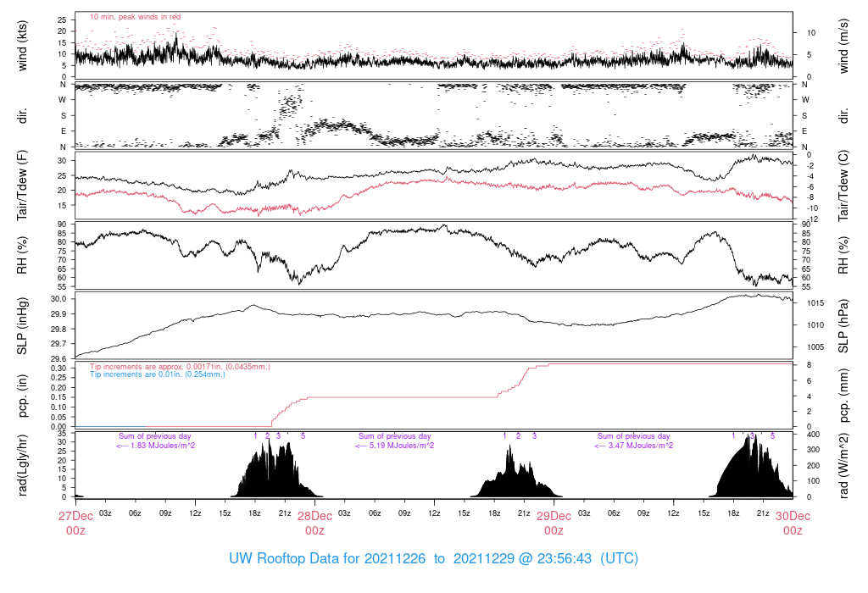Image resolution: width=868 pixels, height=593 pixels.
Task: Click the 'pcp. (mm)' axis label
Action: [x=843, y=396]
